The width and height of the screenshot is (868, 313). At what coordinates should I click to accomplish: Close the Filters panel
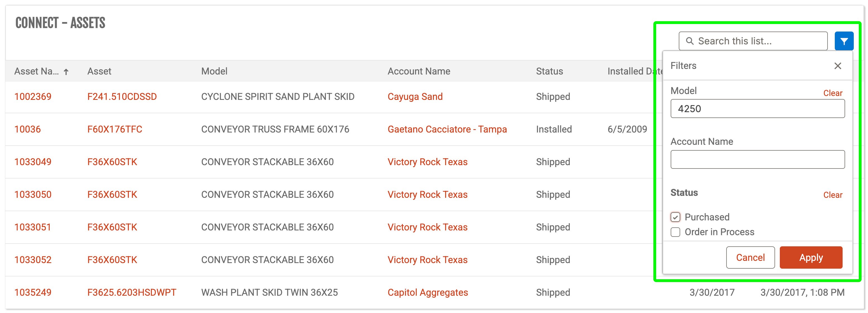(x=837, y=66)
